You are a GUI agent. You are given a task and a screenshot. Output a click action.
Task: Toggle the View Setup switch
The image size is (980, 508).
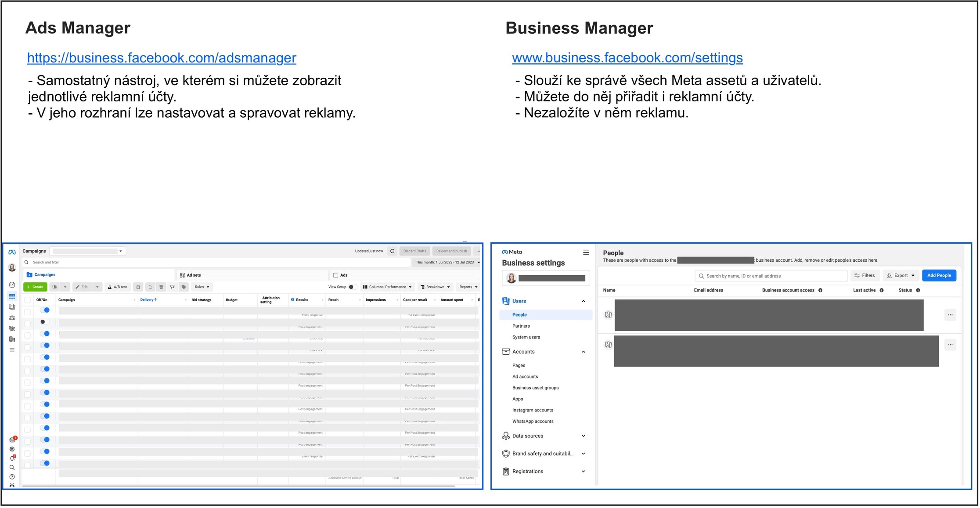(353, 287)
